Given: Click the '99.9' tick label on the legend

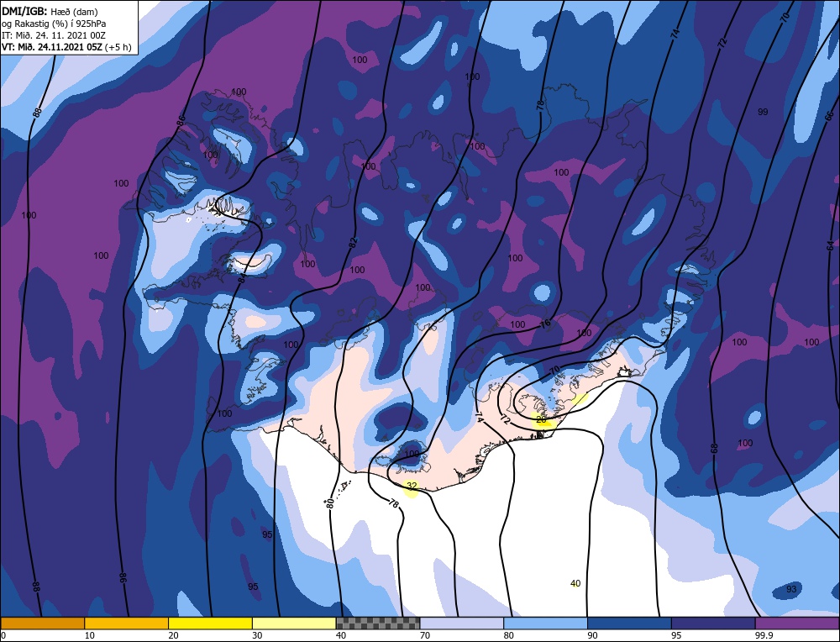Looking at the screenshot, I should coord(763,635).
